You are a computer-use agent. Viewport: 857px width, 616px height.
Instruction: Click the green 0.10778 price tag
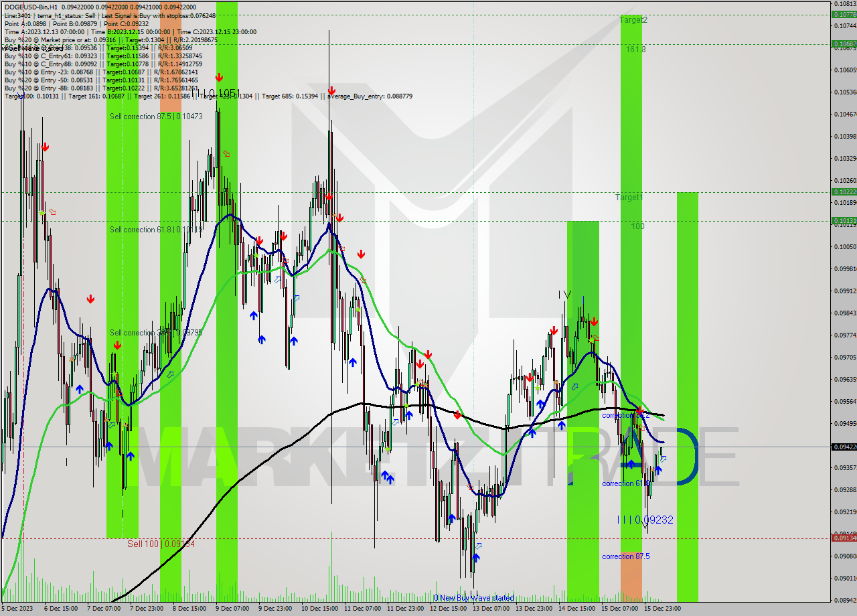pyautogui.click(x=844, y=14)
